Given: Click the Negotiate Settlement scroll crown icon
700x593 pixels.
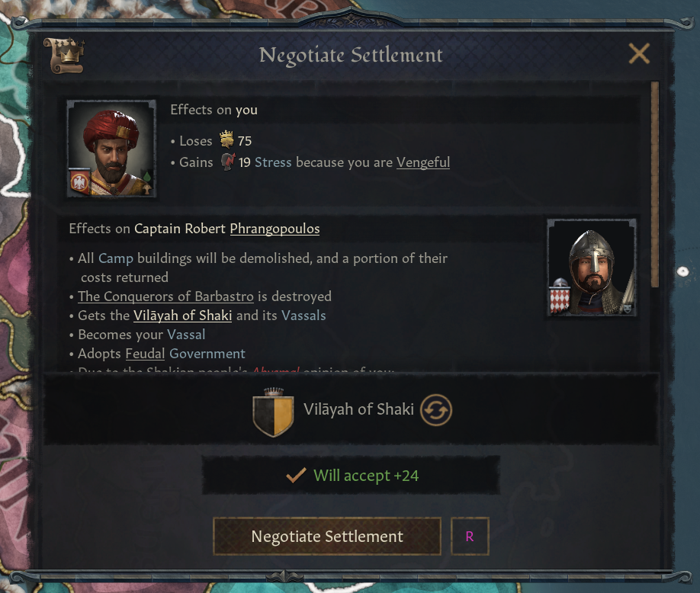Looking at the screenshot, I should [63, 55].
